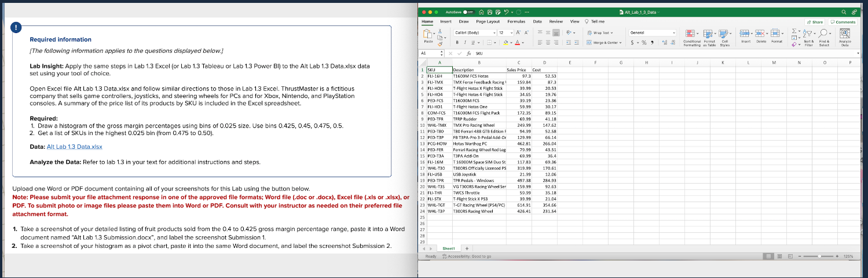Click the Align Left icon
The image size is (868, 278).
pyautogui.click(x=540, y=42)
